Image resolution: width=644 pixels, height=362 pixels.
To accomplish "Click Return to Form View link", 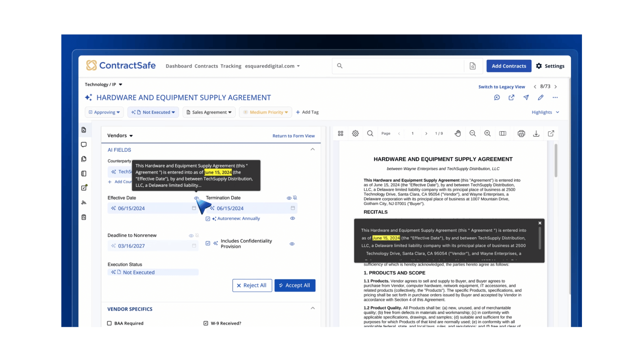I will coord(293,136).
